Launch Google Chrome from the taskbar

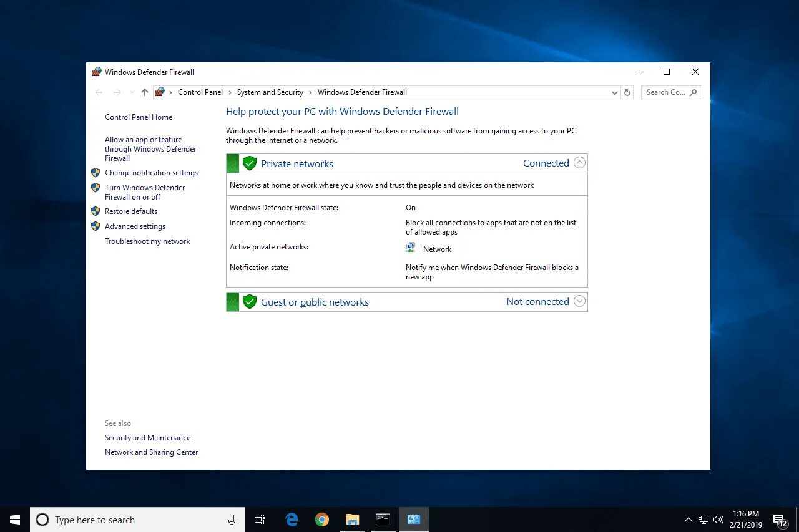click(322, 520)
